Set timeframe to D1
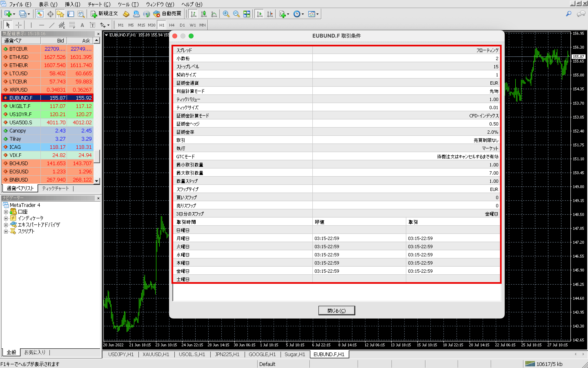Screen dimensions: 588x368 182,25
